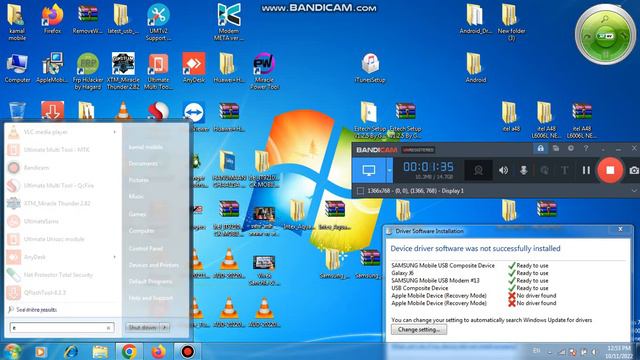Image resolution: width=640 pixels, height=360 pixels.
Task: Toggle the mouse click effect icon in Bandicam
Action: [x=544, y=170]
